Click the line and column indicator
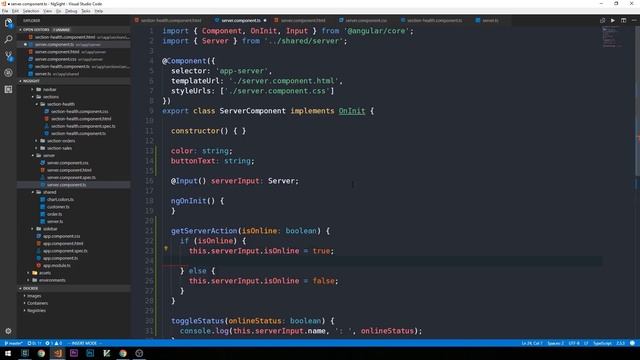 [x=532, y=343]
